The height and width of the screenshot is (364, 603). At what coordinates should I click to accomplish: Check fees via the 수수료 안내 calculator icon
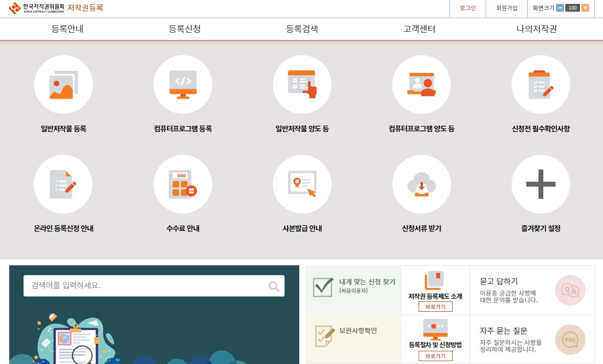(183, 184)
